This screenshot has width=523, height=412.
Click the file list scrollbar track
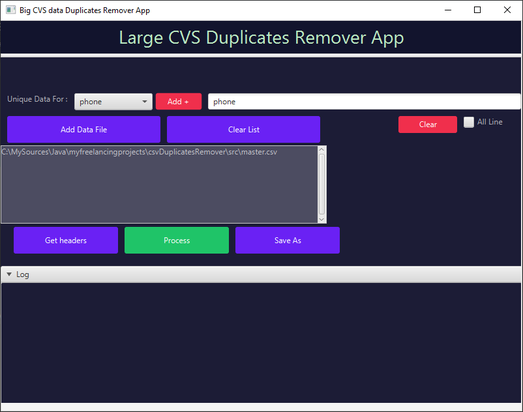[x=322, y=184]
